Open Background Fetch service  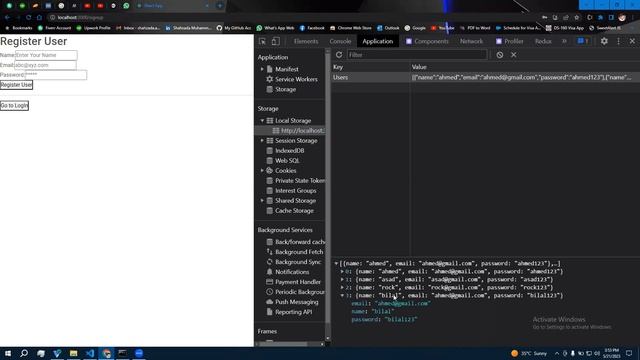tap(299, 252)
